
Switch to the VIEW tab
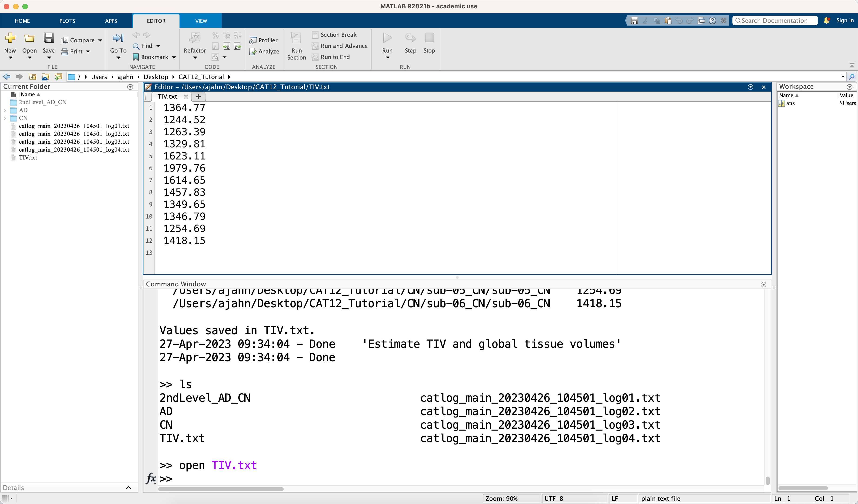(x=201, y=21)
